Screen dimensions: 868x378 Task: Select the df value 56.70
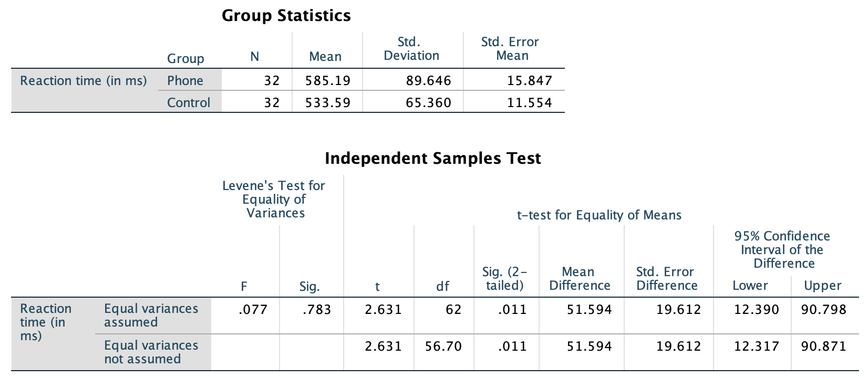click(x=443, y=346)
